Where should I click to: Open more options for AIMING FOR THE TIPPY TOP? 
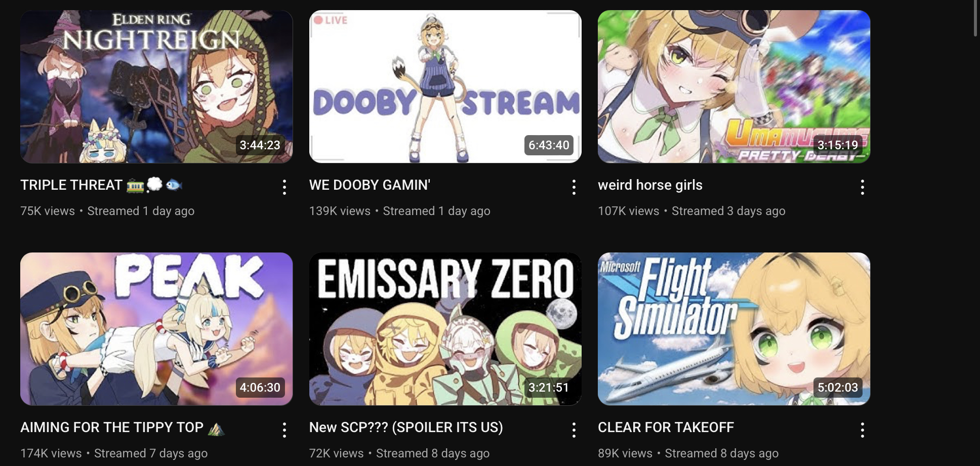(284, 430)
